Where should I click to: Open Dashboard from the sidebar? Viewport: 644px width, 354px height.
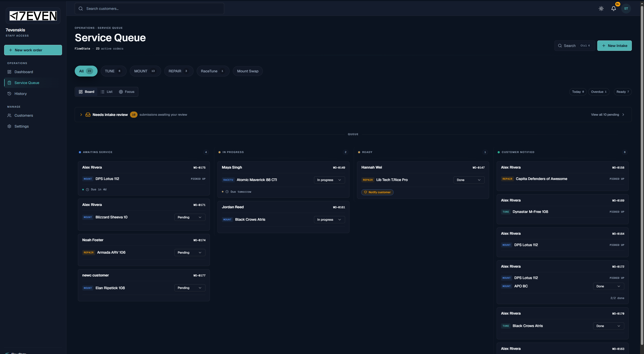click(33, 72)
